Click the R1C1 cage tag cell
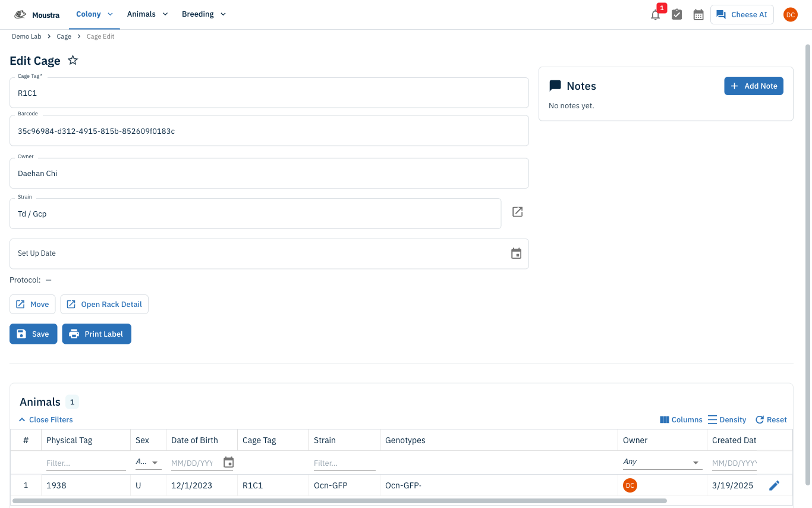This screenshot has height=508, width=812. (272, 485)
